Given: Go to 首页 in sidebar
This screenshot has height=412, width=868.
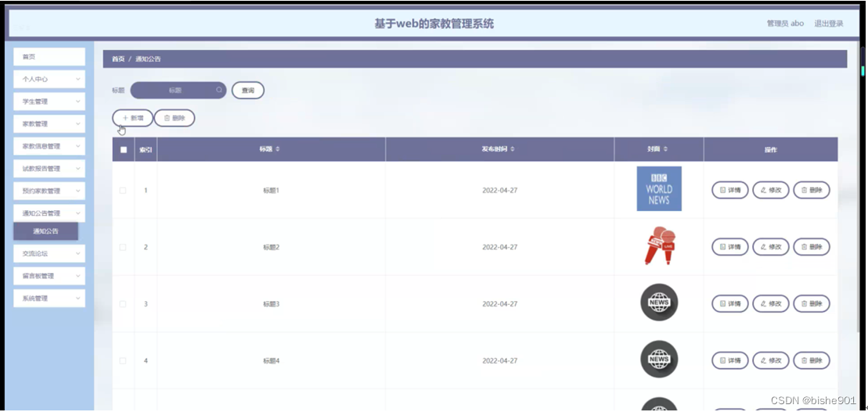Looking at the screenshot, I should [49, 56].
